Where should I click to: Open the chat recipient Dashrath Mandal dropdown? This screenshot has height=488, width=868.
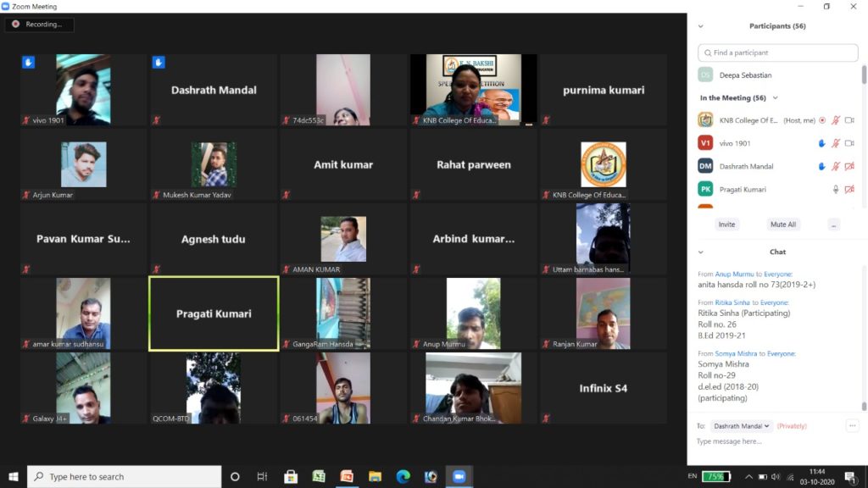pos(741,426)
